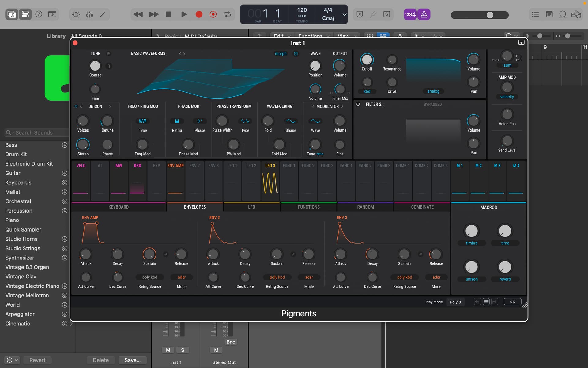
Task: Open Smart Controls dial icon
Action: (76, 14)
